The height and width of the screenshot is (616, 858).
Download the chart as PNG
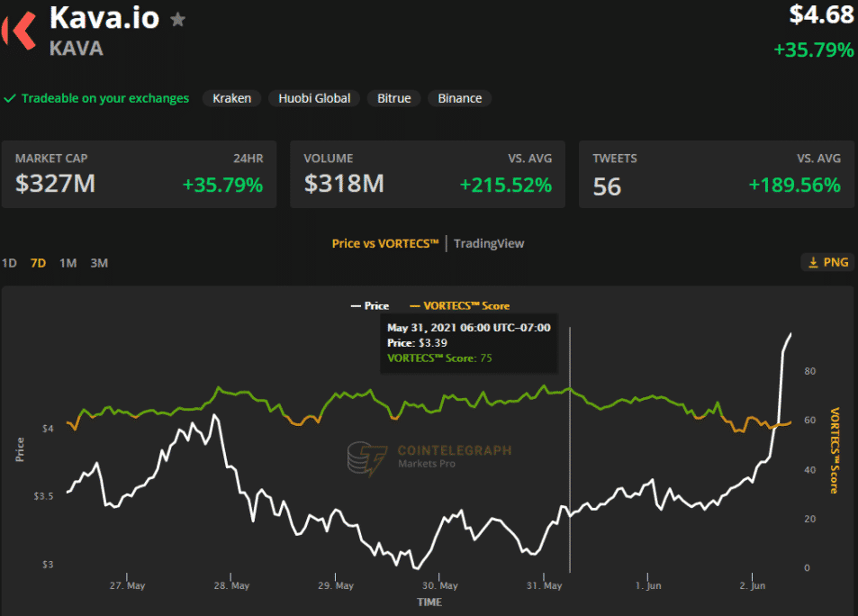pos(827,262)
